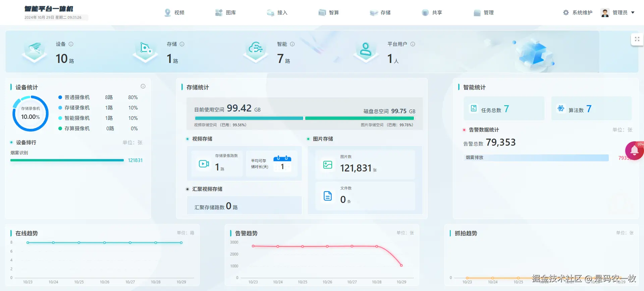Click the 告警总数 79,353 value
Screen dimensions: 644x291
point(501,142)
